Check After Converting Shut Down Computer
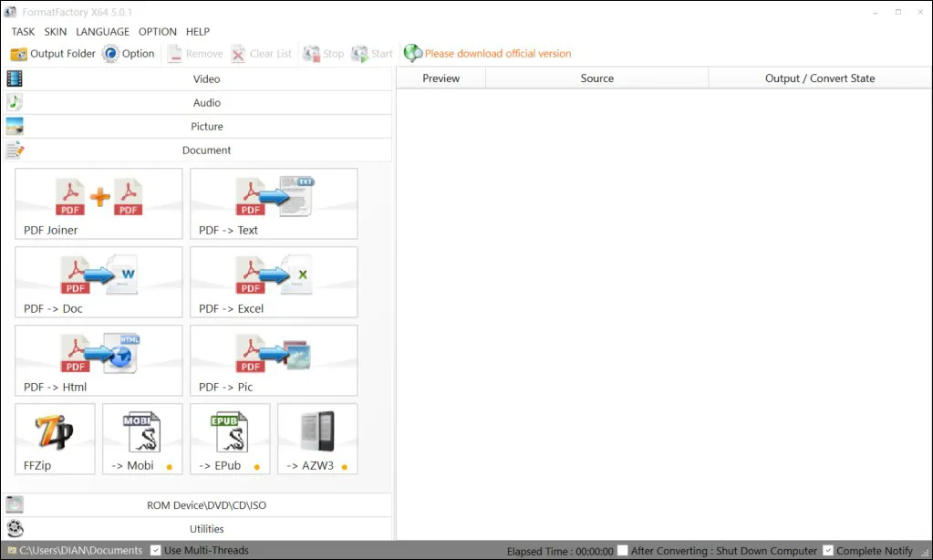Image resolution: width=933 pixels, height=560 pixels. coord(623,550)
